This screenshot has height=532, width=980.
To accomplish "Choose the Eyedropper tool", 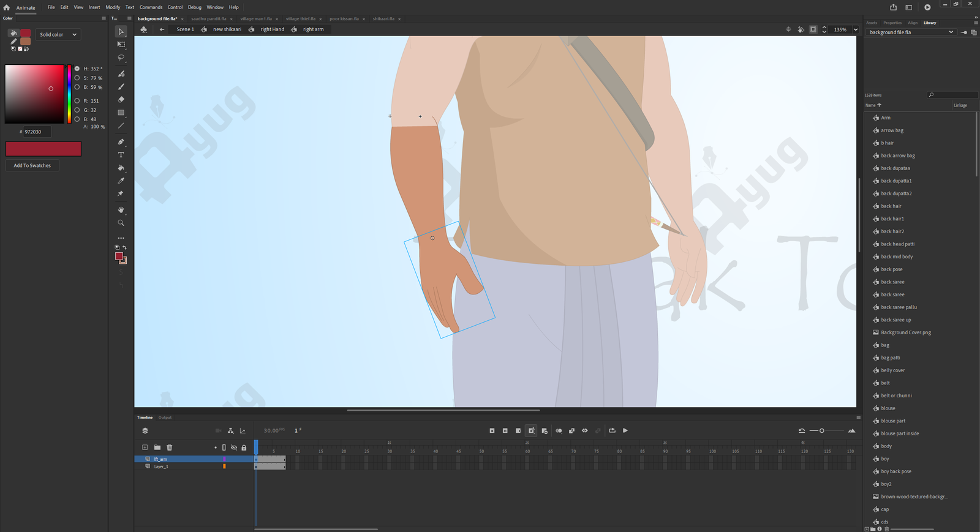I will point(121,181).
